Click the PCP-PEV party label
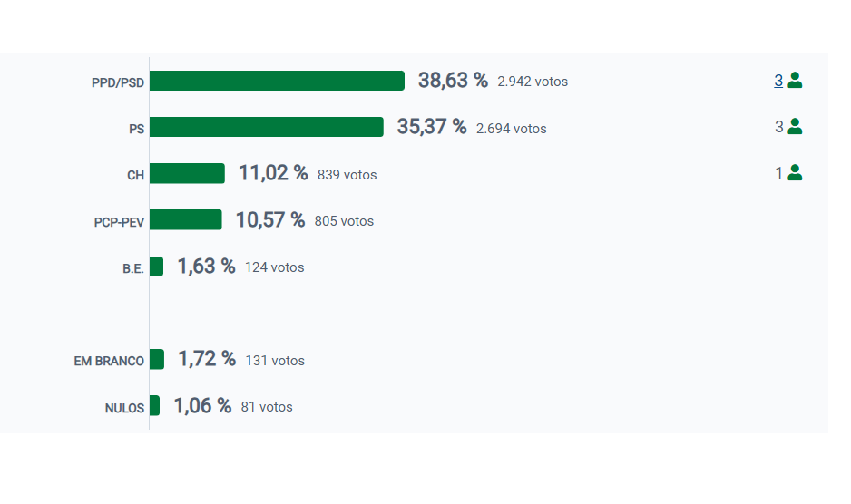Viewport: 851px width, 504px height. [x=119, y=221]
